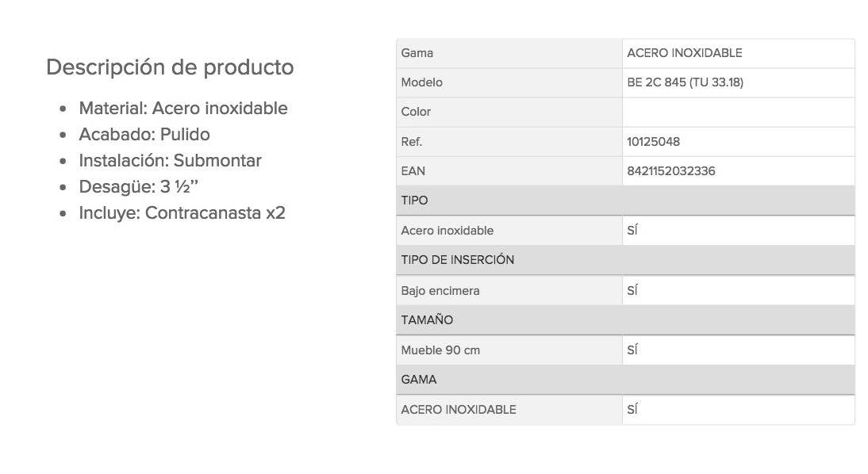Click the Modelo row label

[422, 82]
